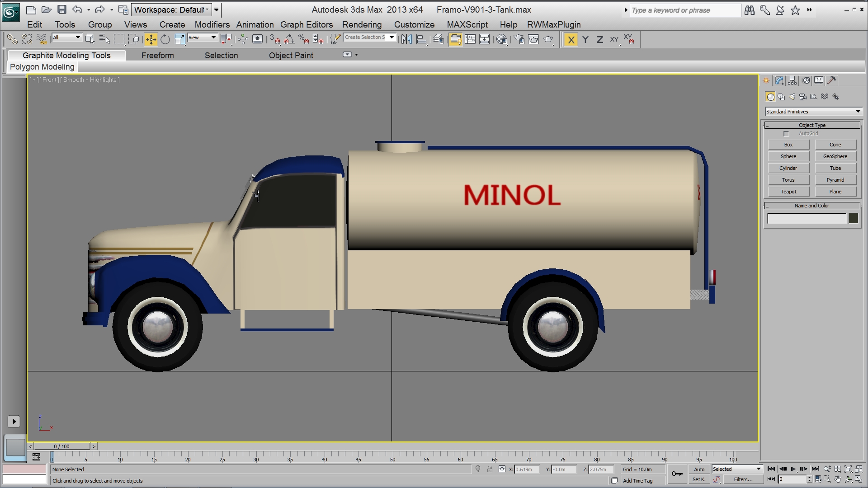
Task: Click the Angle Snap toggle icon
Action: pos(289,40)
